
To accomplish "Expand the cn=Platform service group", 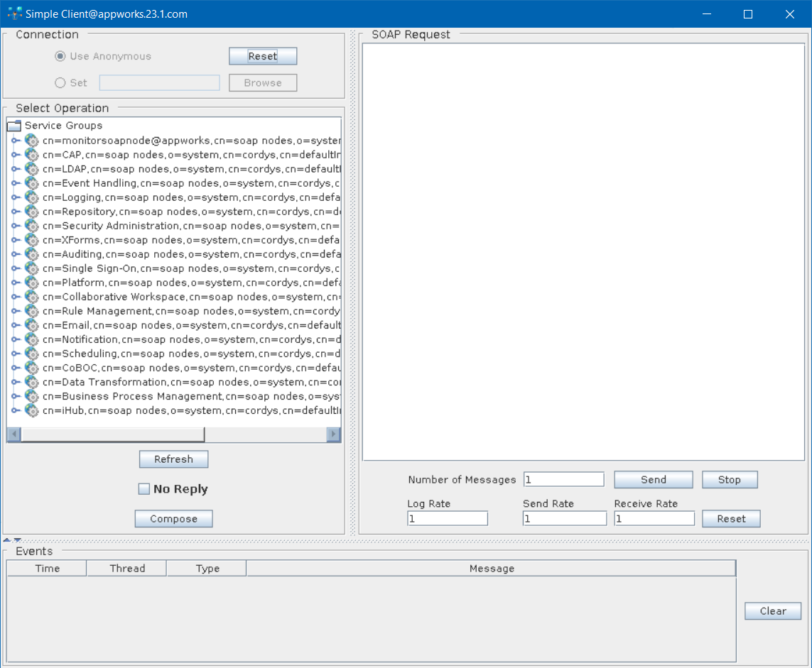I will (x=16, y=282).
